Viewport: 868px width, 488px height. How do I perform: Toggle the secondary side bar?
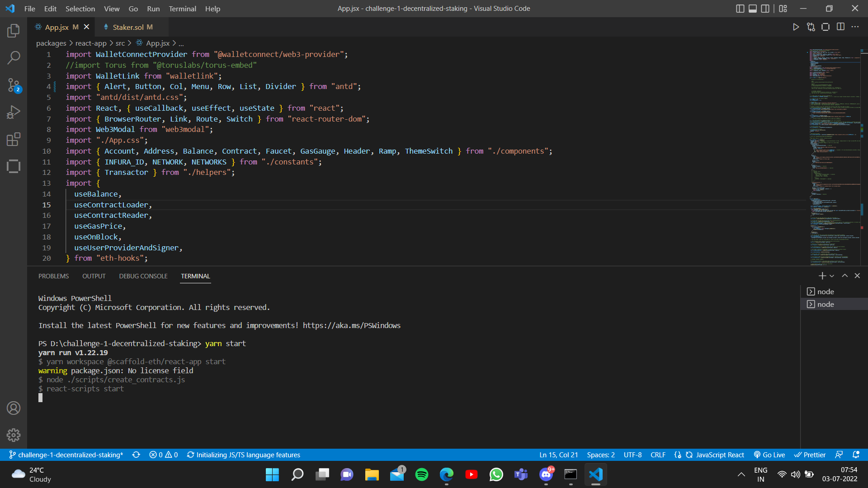pyautogui.click(x=765, y=8)
